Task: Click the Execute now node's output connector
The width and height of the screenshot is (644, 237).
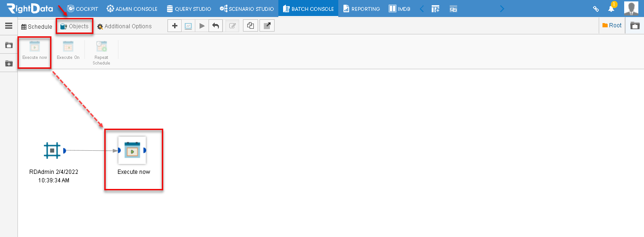Action: point(144,151)
